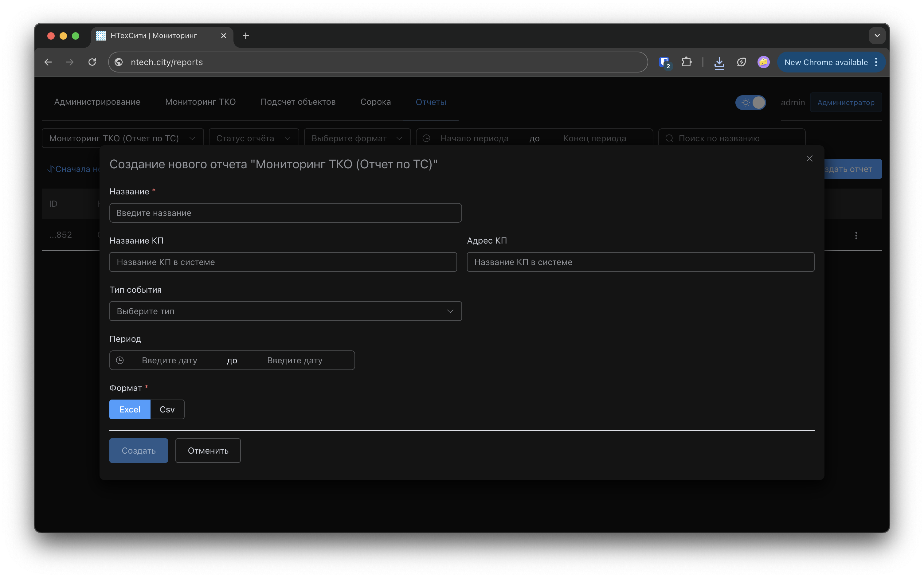Toggle the light/dark theme switch
The height and width of the screenshot is (578, 924).
(750, 103)
